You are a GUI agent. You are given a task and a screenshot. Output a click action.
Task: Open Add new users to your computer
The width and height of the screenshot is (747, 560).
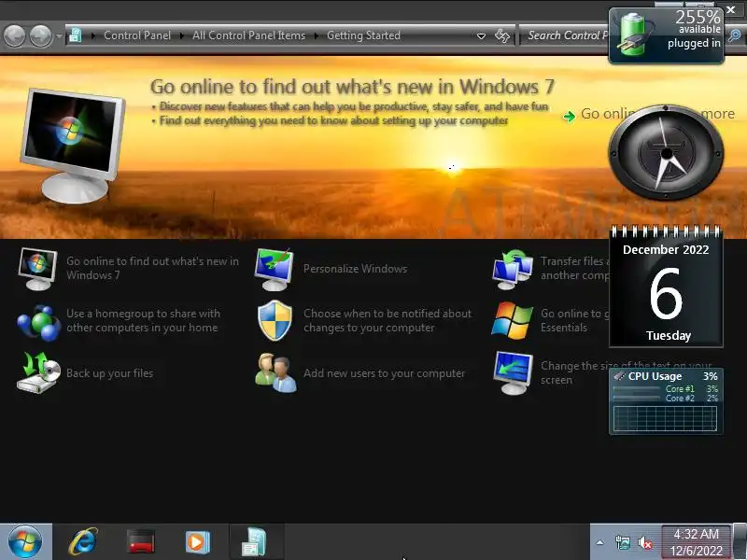coord(384,373)
